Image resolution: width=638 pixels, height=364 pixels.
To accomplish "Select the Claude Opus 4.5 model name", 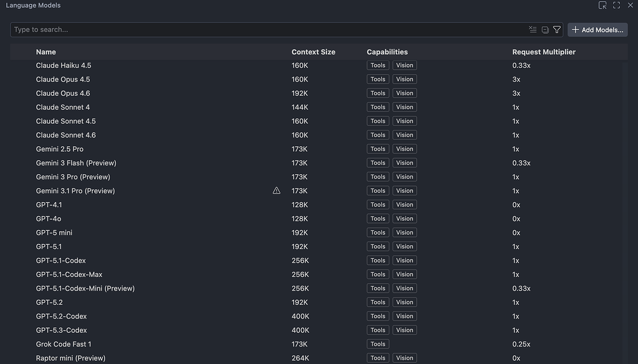I will tap(63, 79).
